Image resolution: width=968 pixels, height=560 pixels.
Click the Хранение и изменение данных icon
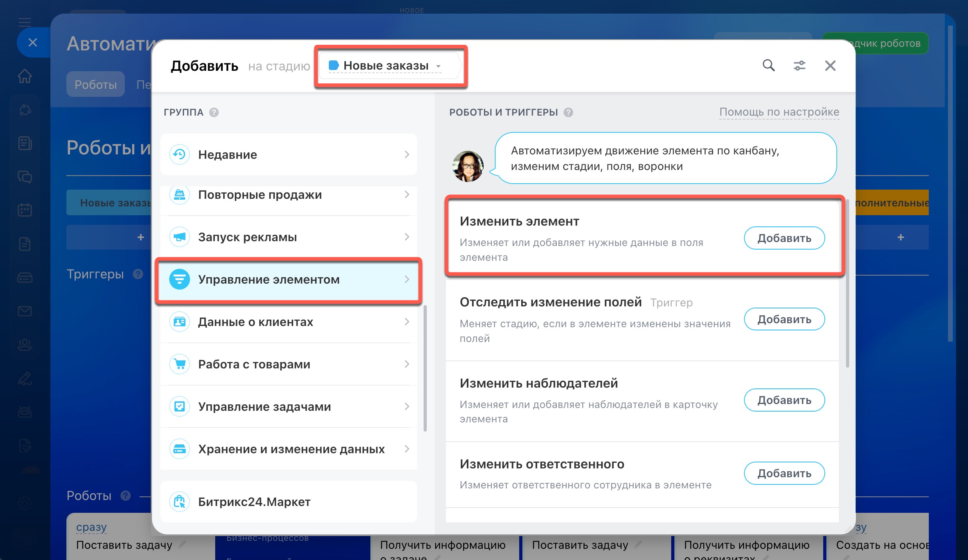pyautogui.click(x=180, y=449)
